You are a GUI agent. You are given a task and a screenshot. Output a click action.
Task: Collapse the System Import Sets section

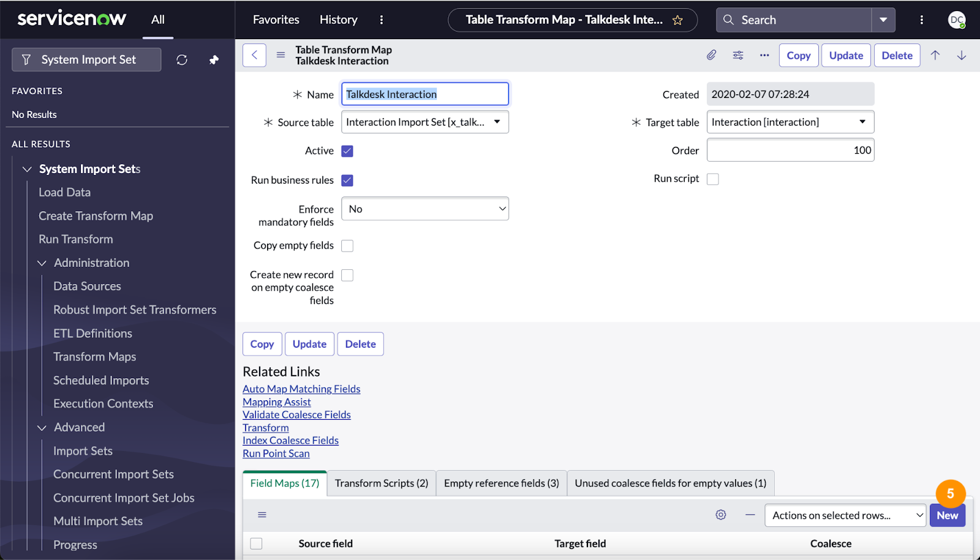pos(27,169)
